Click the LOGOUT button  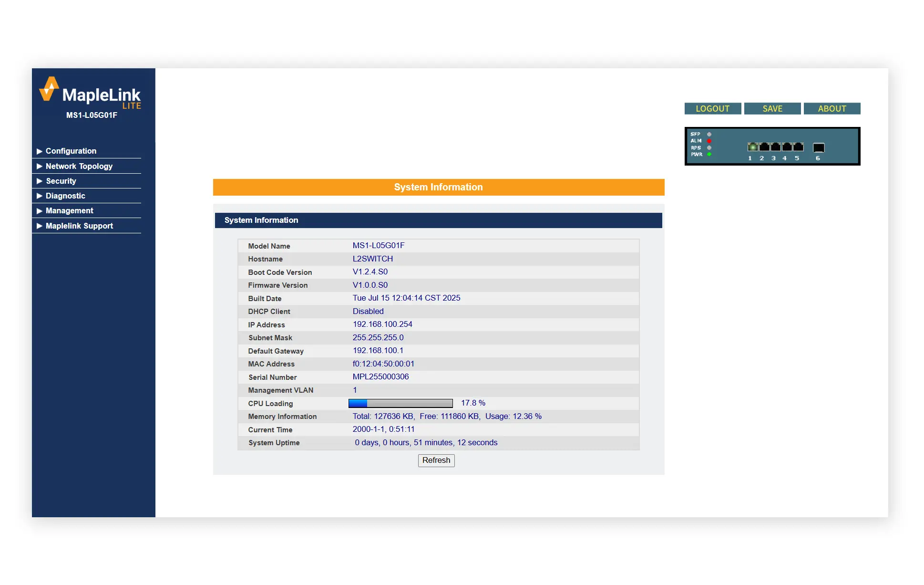[x=712, y=108]
